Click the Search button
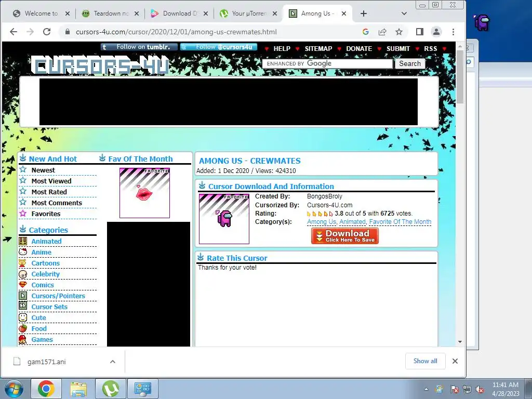Image resolution: width=532 pixels, height=399 pixels. [410, 63]
